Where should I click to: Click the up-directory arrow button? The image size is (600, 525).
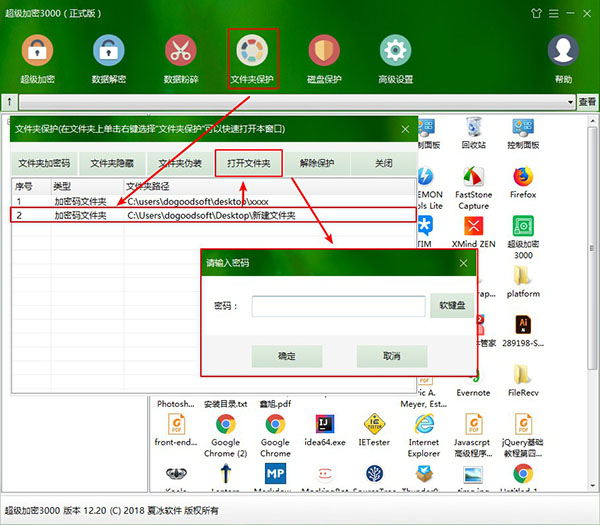[x=10, y=102]
